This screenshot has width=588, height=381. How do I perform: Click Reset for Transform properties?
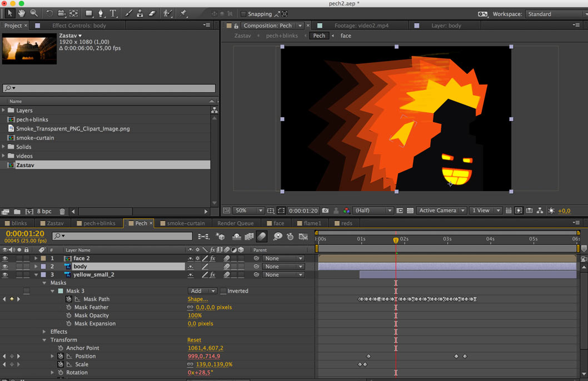pyautogui.click(x=194, y=340)
